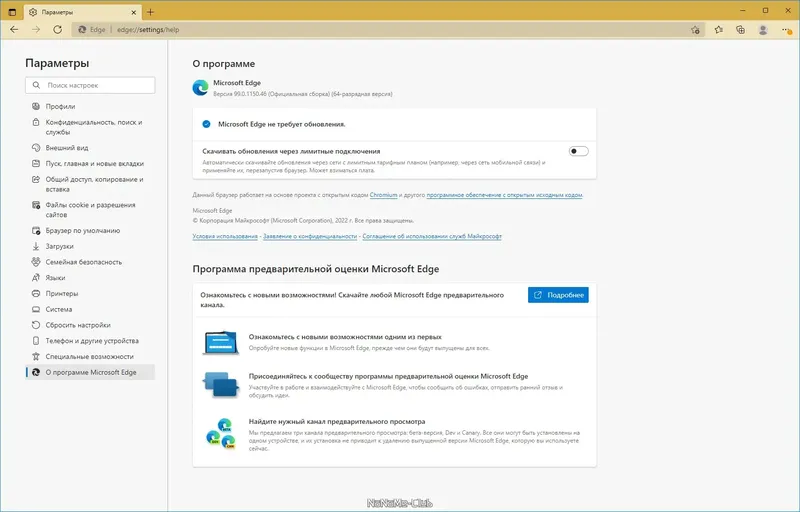Open the Collections icon
The height and width of the screenshot is (512, 800).
741,30
